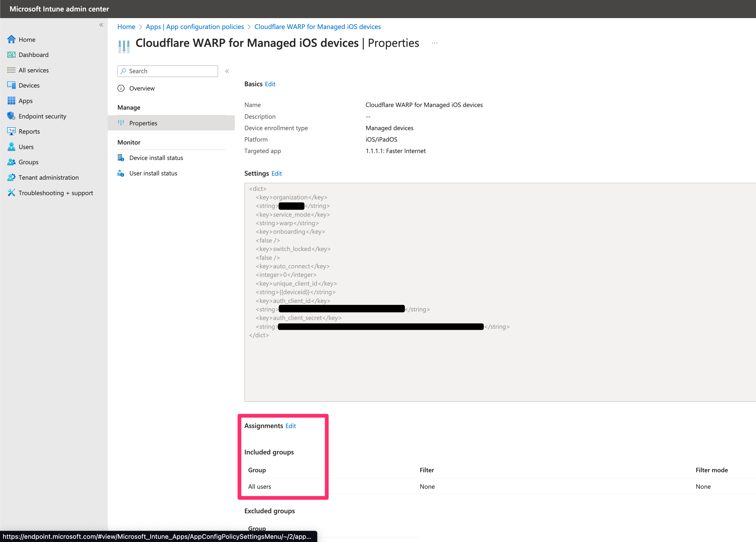Image resolution: width=756 pixels, height=542 pixels.
Task: Click Edit link next to Assignments
Action: pyautogui.click(x=290, y=426)
